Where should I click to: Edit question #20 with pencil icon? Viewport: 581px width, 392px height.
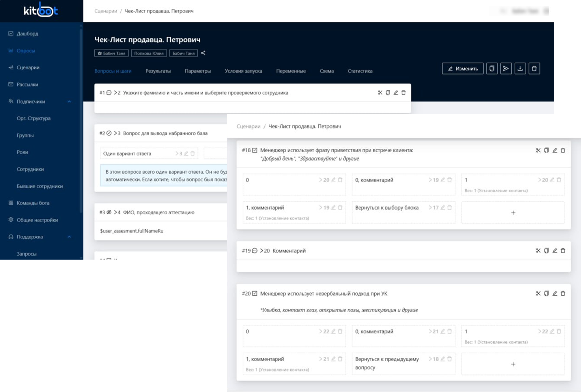tap(554, 293)
